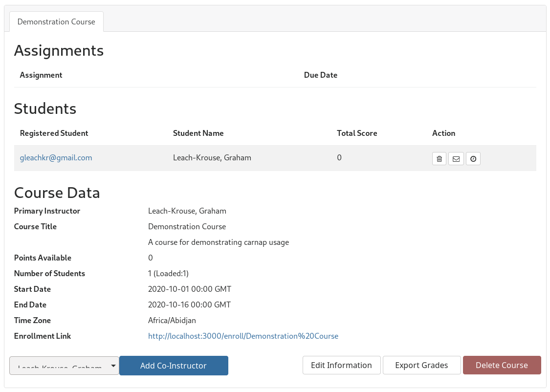Expand the co-instructor selection dropdown
This screenshot has width=550, height=392.
click(64, 366)
